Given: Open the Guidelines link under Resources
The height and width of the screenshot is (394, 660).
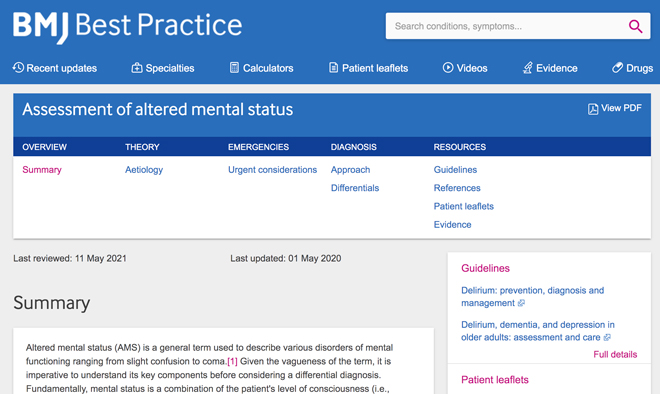Looking at the screenshot, I should (x=455, y=170).
